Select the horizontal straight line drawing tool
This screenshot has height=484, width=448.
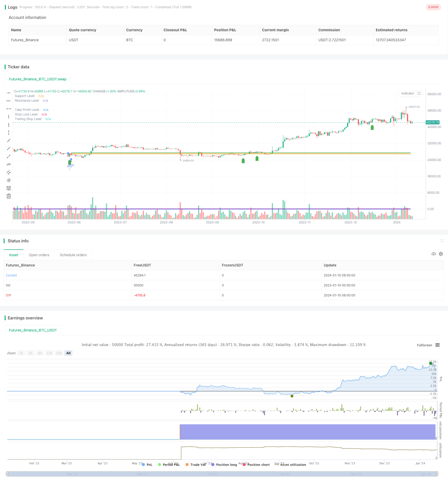coord(9,93)
